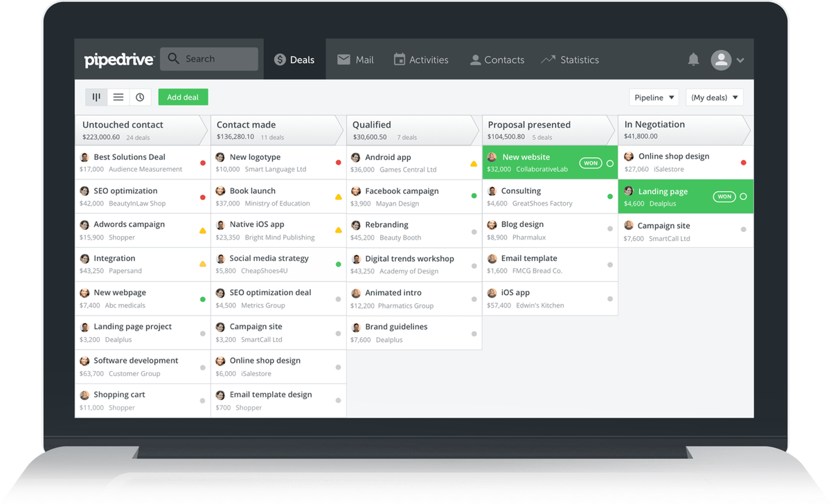Screen dimensions: 831x504
Task: Open the user profile avatar
Action: pyautogui.click(x=721, y=60)
